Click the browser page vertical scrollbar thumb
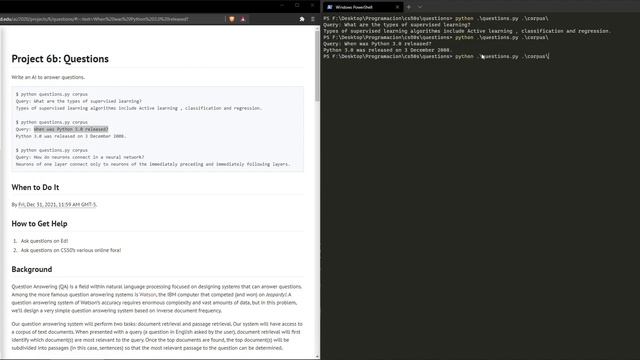The width and height of the screenshot is (640, 360). [x=317, y=67]
